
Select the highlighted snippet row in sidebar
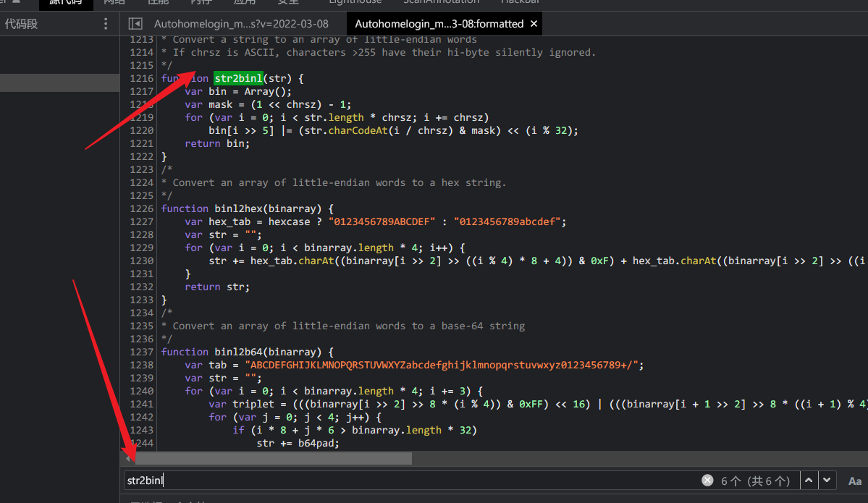tap(60, 83)
